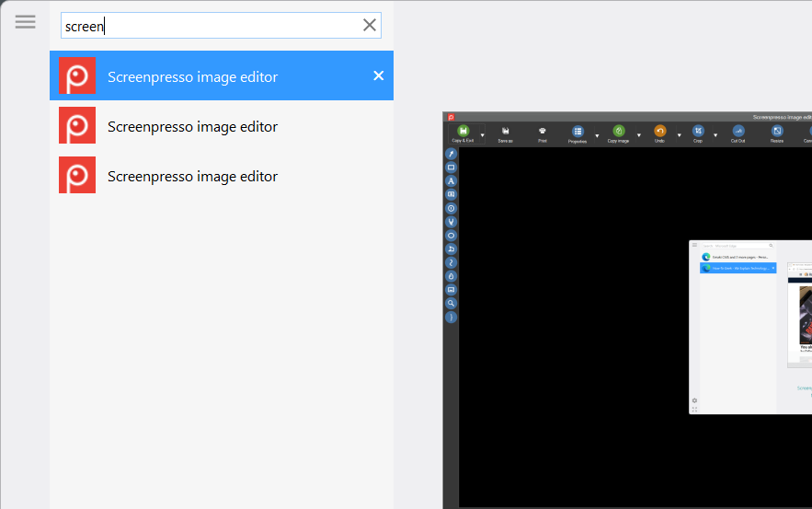
Task: Click the Copy & Exit icon in preview
Action: [463, 131]
